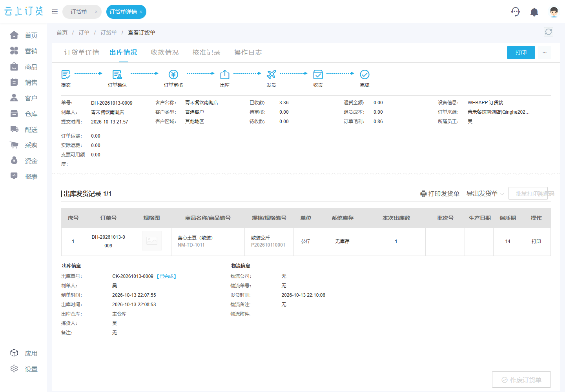Click 打印发货单
The image size is (565, 392).
(x=440, y=194)
